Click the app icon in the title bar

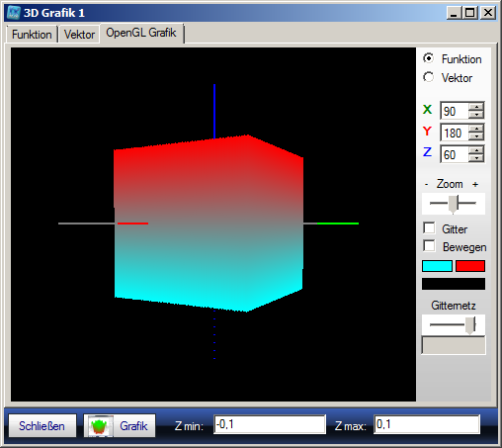[14, 13]
